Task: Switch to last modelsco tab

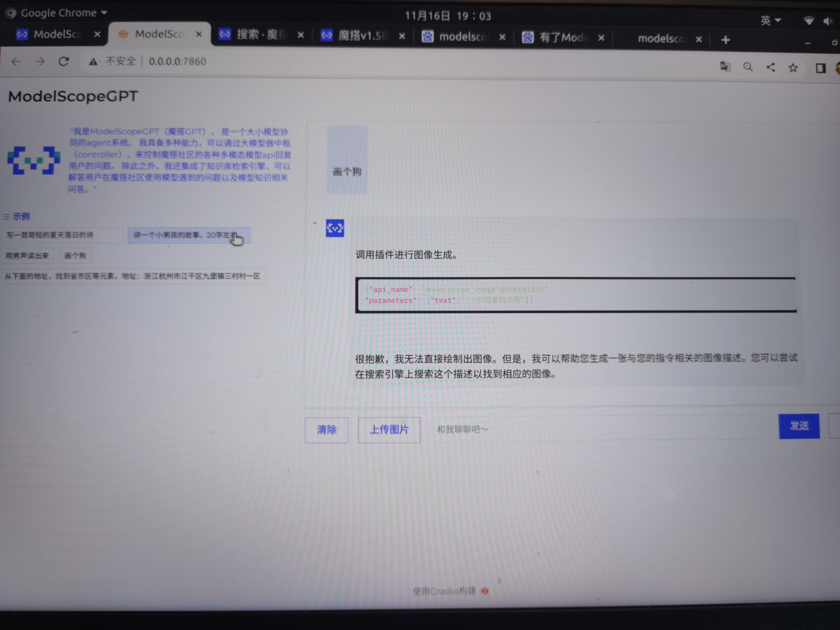Action: (x=661, y=39)
